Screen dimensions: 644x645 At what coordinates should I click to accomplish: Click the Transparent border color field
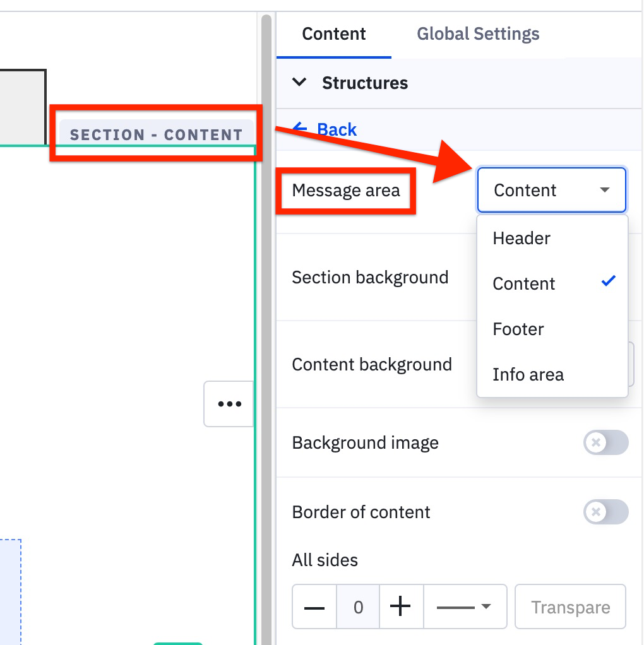pos(570,607)
